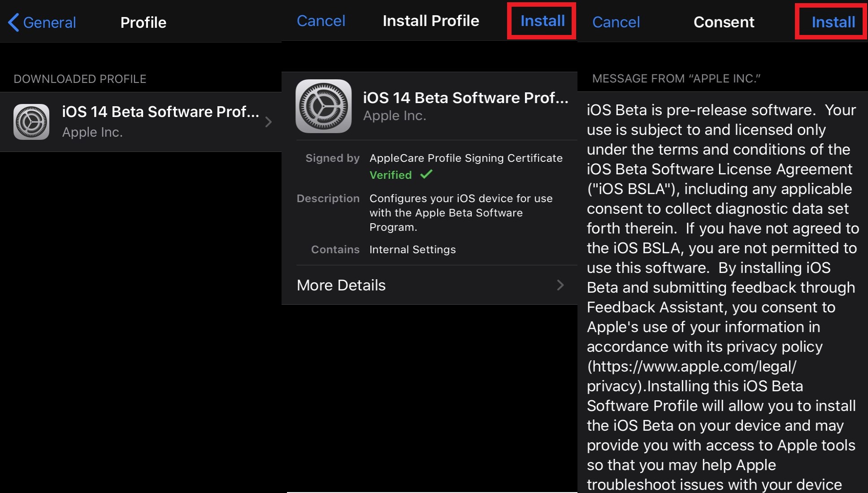Screen dimensions: 868x493
Task: Tap Install on the Install Profile screen
Action: point(542,21)
